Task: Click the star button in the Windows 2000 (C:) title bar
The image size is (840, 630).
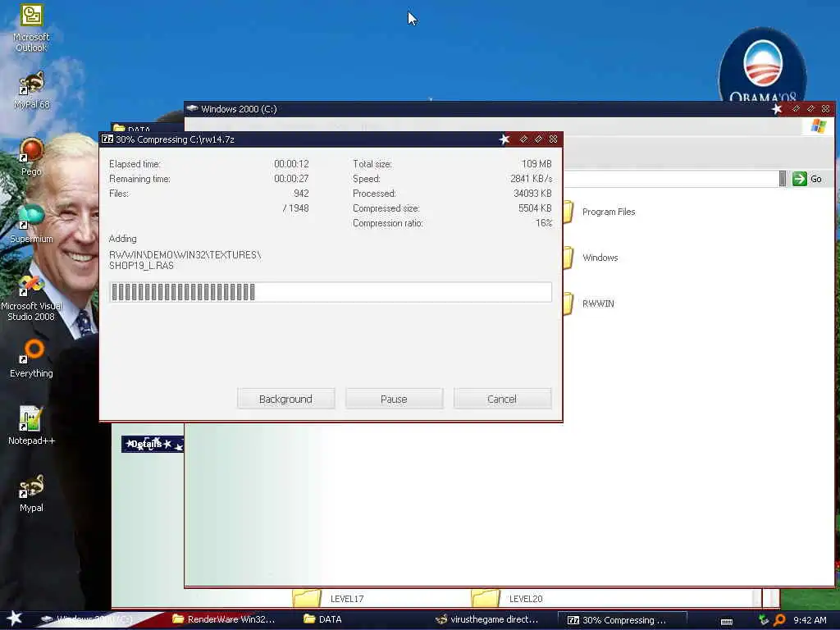Action: pyautogui.click(x=777, y=109)
